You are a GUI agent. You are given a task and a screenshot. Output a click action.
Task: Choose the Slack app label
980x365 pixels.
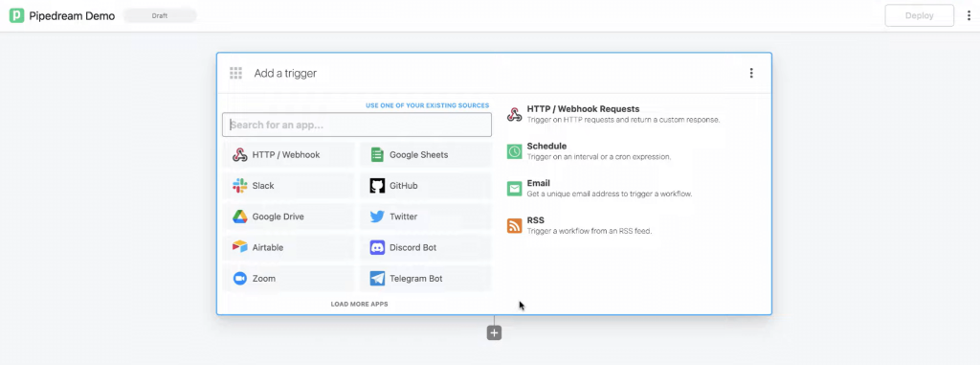[x=263, y=185]
